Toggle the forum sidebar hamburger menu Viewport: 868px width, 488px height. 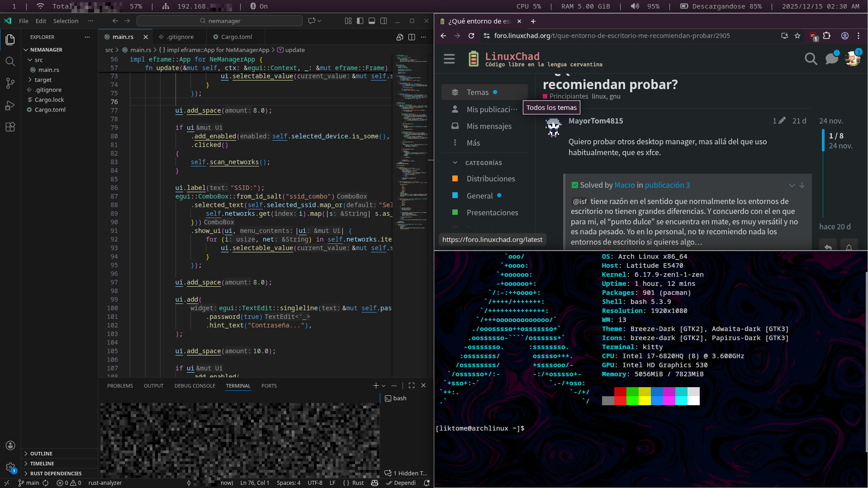449,59
